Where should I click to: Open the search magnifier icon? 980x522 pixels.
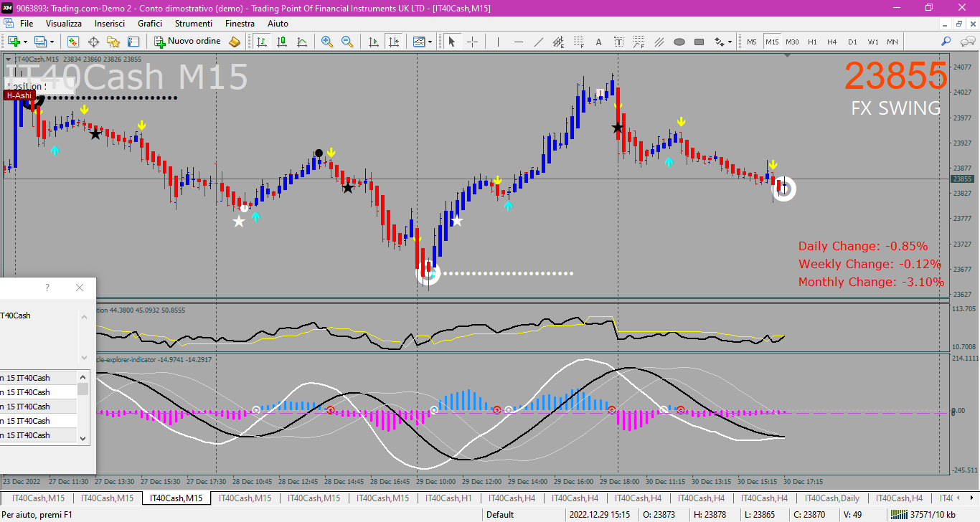[x=946, y=42]
